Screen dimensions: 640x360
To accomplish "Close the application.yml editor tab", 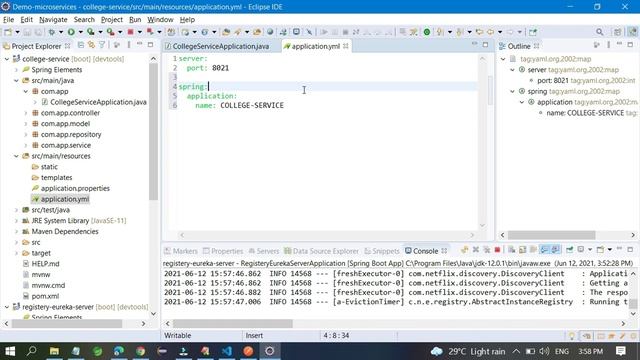I will click(346, 46).
